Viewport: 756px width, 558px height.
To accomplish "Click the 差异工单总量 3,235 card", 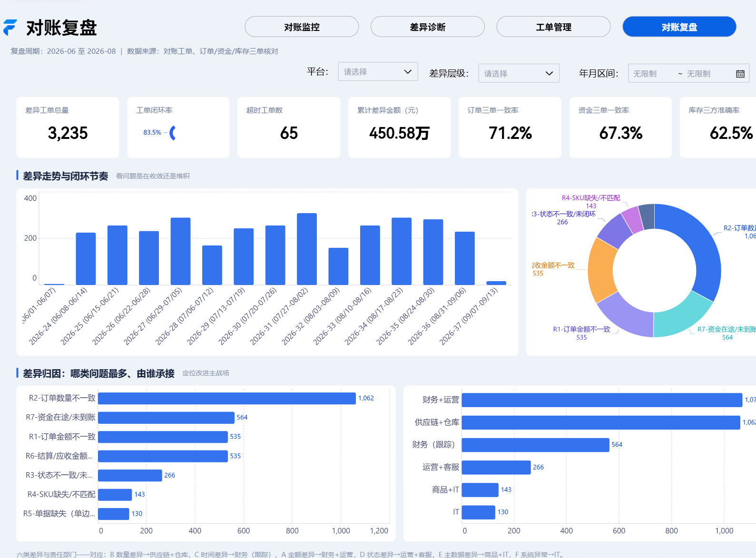I will [68, 127].
